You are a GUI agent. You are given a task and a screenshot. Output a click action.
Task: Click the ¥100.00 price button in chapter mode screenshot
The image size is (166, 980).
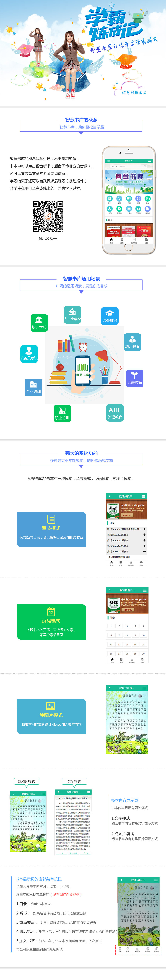(x=127, y=515)
